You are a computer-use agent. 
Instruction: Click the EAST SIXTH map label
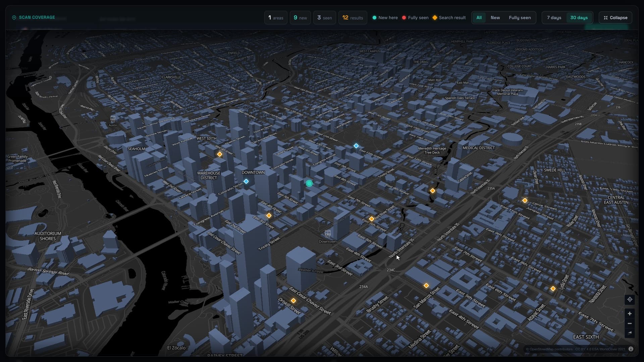[x=586, y=337]
